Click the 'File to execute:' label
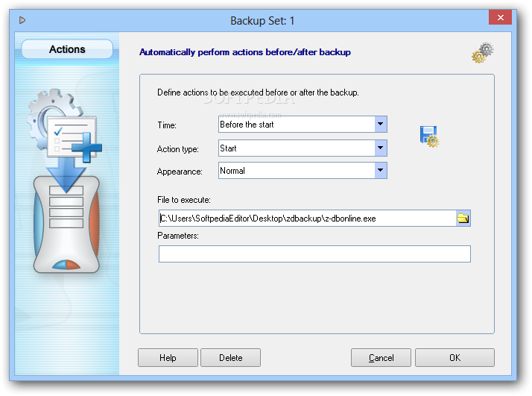The image size is (532, 396). point(183,200)
